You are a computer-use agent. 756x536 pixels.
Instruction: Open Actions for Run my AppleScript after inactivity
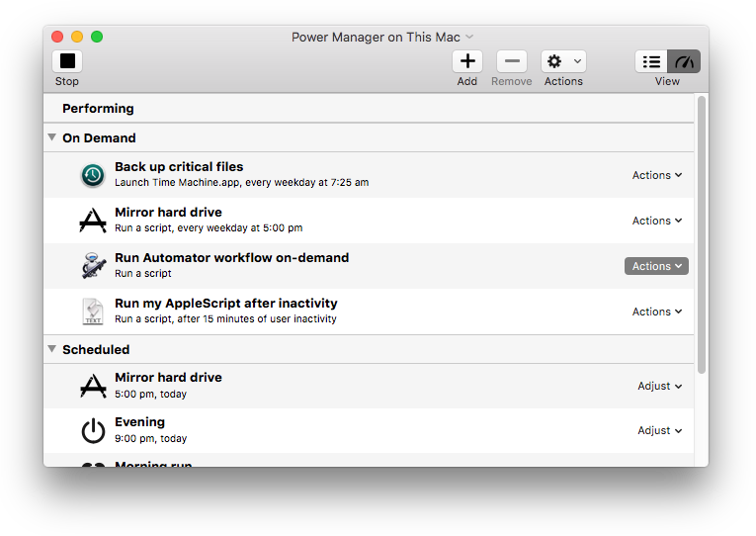click(656, 312)
